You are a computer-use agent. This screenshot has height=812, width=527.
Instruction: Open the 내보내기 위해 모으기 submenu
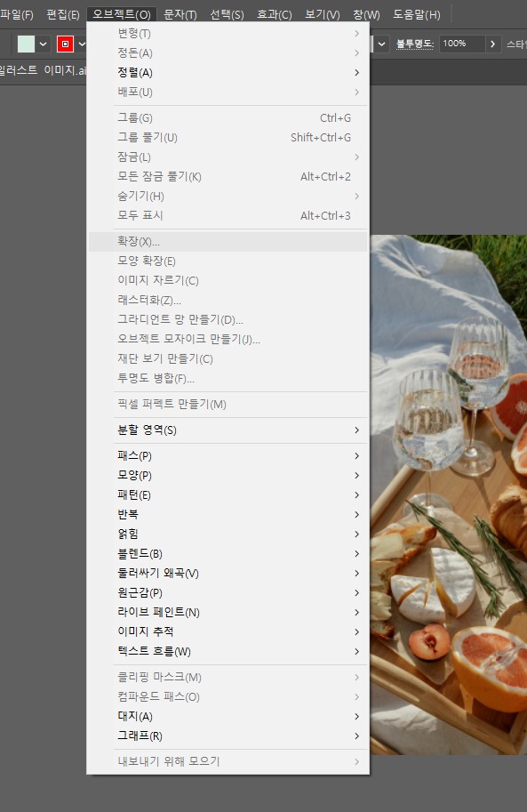click(228, 762)
